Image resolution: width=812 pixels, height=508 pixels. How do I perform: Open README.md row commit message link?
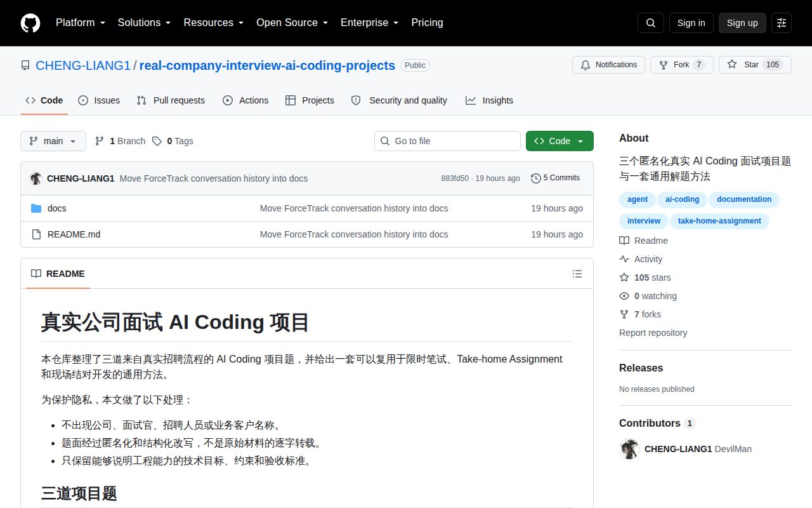coord(354,234)
